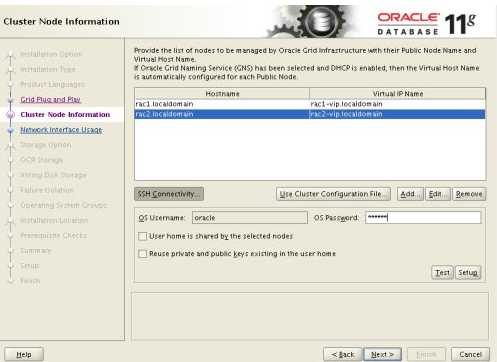
Task: Open Use Cluster Configuration File dialog
Action: pyautogui.click(x=333, y=194)
